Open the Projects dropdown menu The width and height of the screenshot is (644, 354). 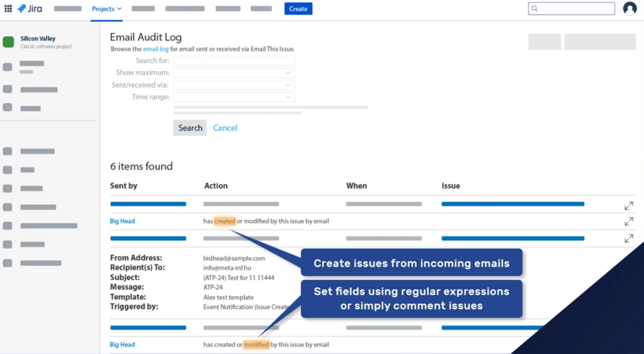click(107, 8)
